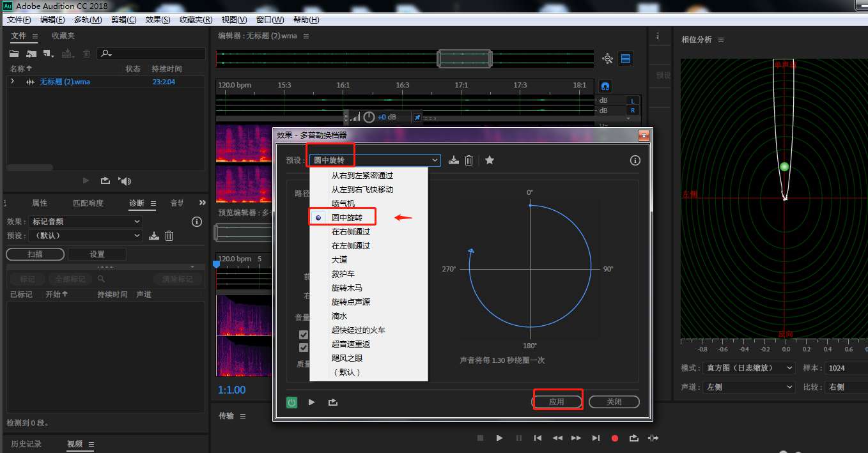Toggle the effect power button in Doppler dialog
This screenshot has width=868, height=453.
291,402
